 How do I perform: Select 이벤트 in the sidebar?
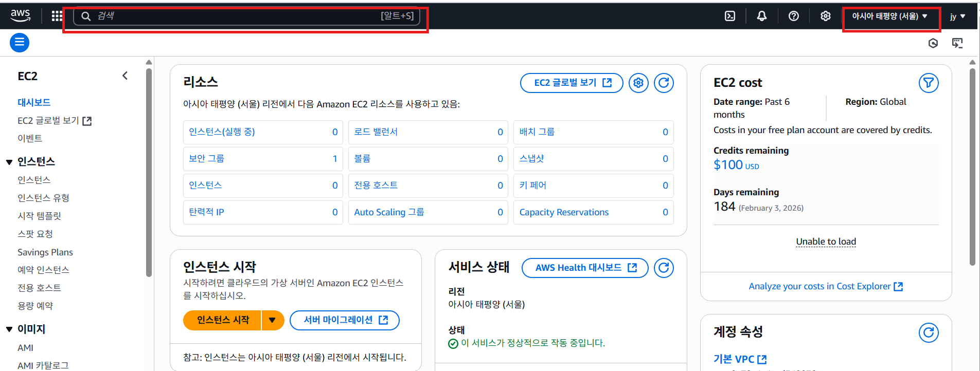[x=30, y=138]
